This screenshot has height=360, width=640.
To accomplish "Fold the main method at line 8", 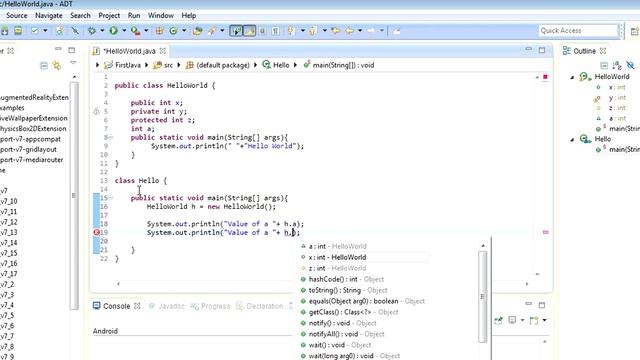I will coord(111,138).
